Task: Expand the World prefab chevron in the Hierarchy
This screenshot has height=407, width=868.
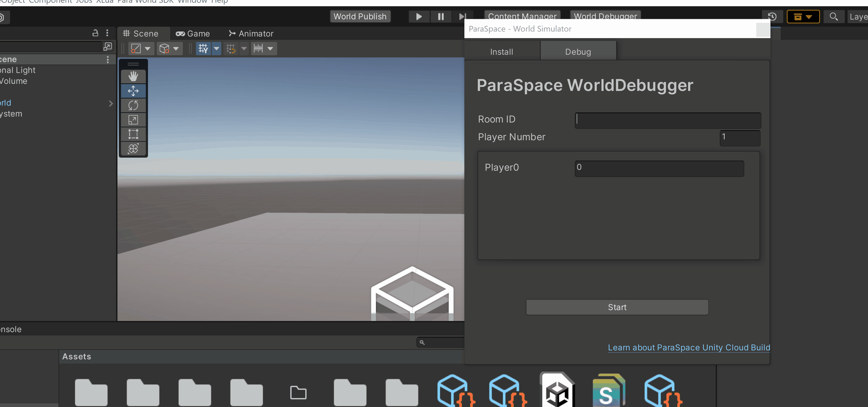Action: [111, 103]
